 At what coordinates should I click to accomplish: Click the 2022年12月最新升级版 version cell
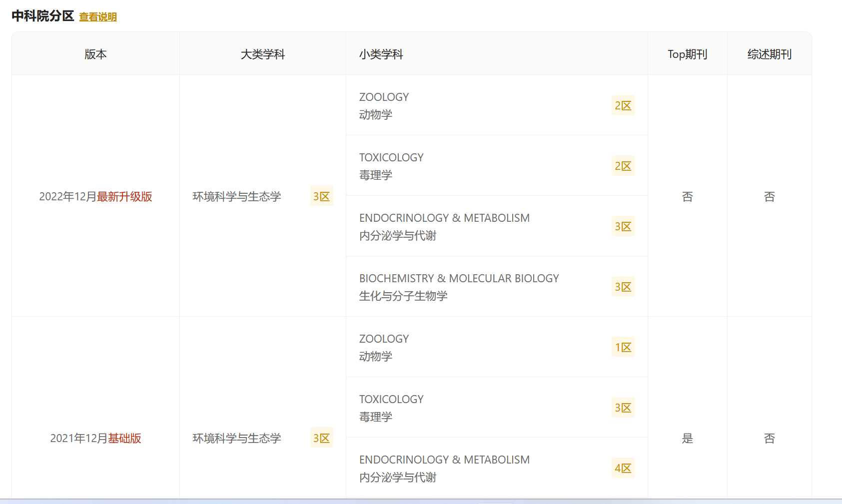tap(95, 196)
